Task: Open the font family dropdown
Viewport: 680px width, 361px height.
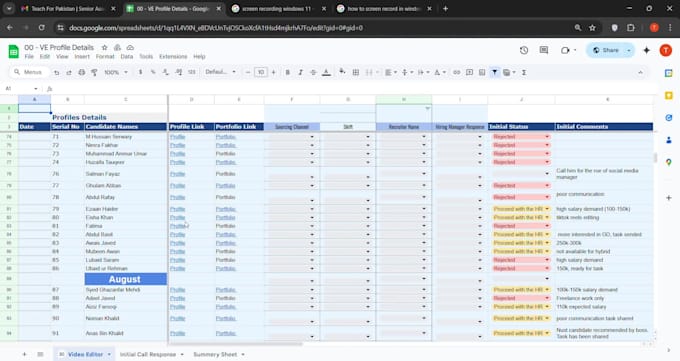Action: click(220, 72)
